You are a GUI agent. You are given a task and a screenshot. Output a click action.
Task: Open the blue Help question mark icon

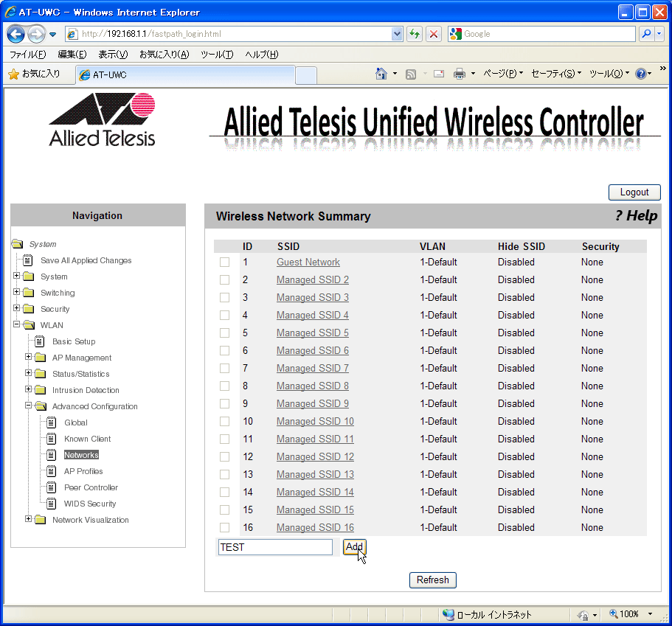click(641, 74)
